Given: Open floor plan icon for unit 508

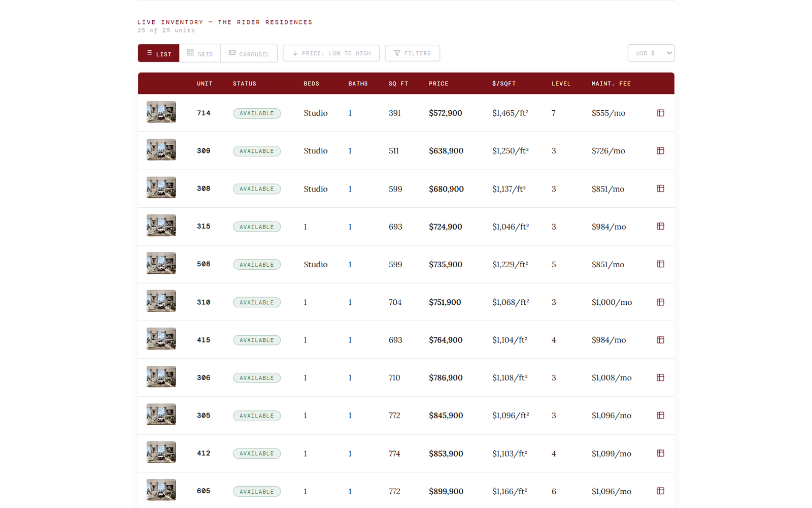Looking at the screenshot, I should 660,264.
